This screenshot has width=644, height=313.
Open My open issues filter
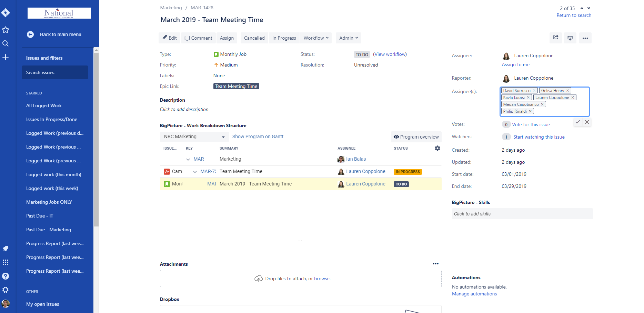pyautogui.click(x=43, y=304)
